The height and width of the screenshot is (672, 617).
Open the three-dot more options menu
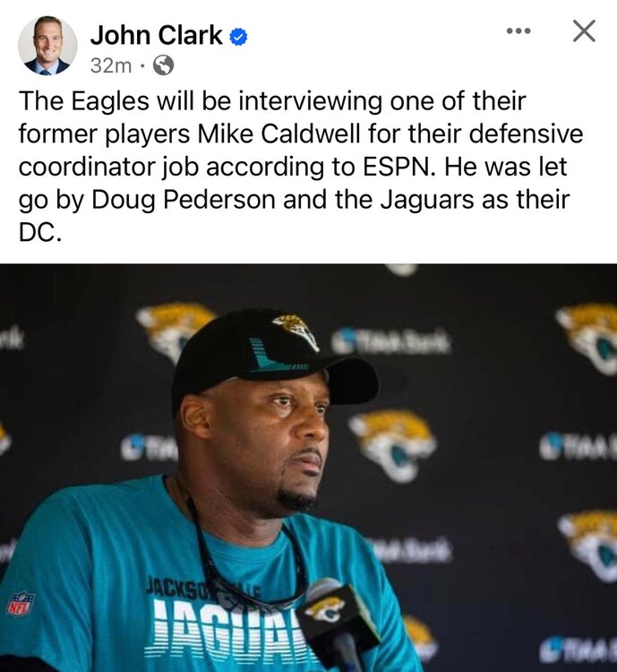[518, 30]
